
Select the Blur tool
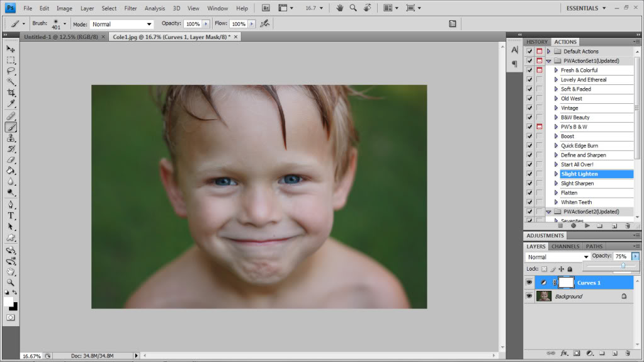[x=11, y=181]
